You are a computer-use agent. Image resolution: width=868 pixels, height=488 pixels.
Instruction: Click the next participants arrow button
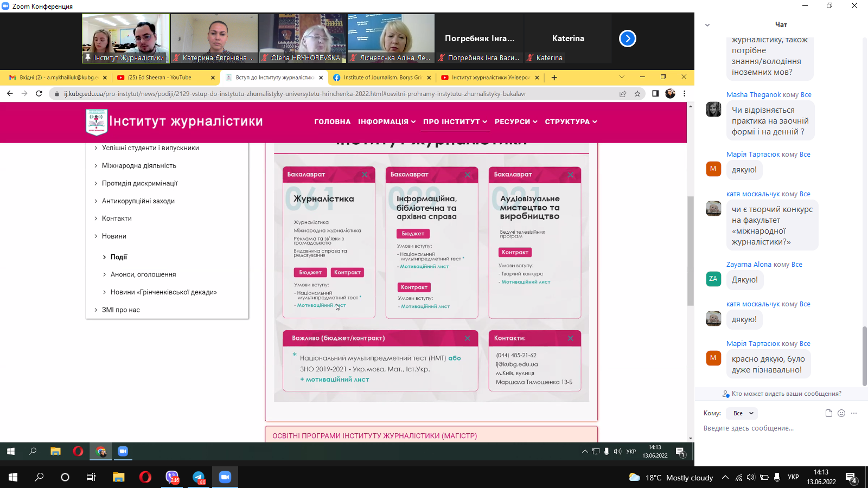pos(627,38)
